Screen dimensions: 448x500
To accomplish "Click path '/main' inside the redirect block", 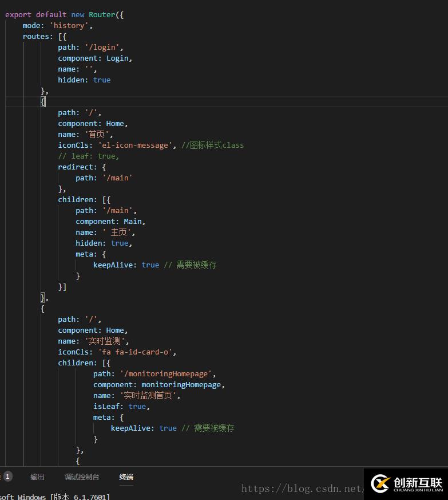I will 104,178.
